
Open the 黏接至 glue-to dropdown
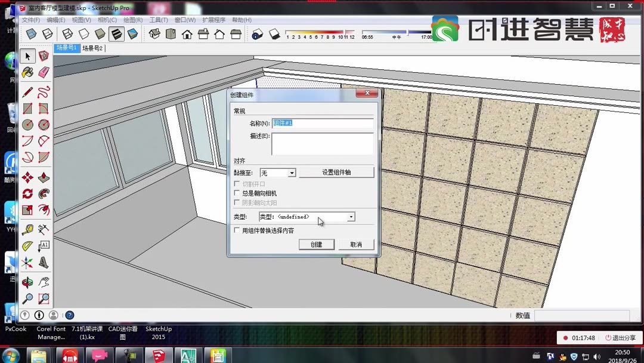[278, 173]
